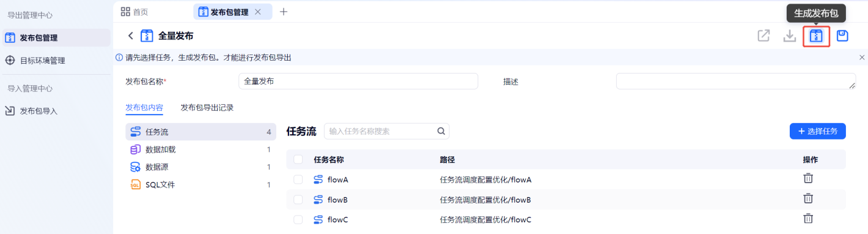Click the save disk icon

coord(842,36)
